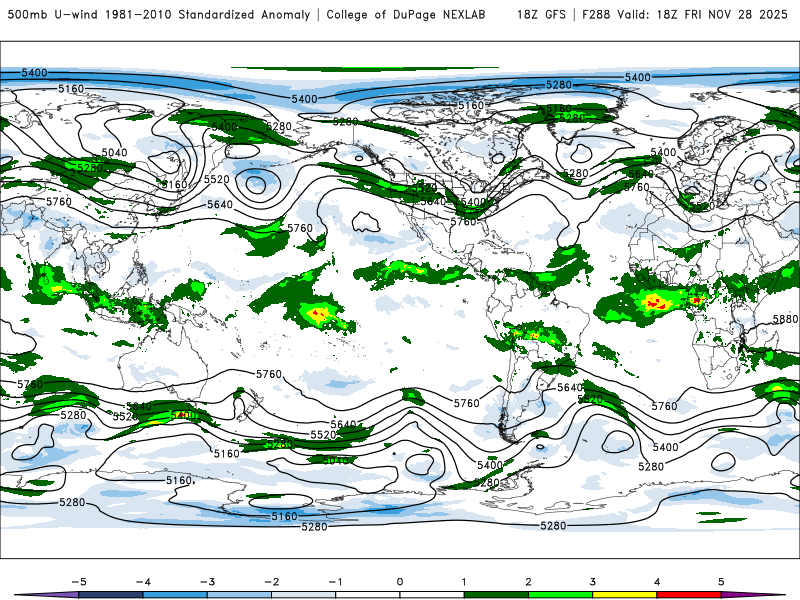
Task: Click the "500mb U-wind 1981-2010 Standardized Anomaly" title
Action: tap(159, 15)
